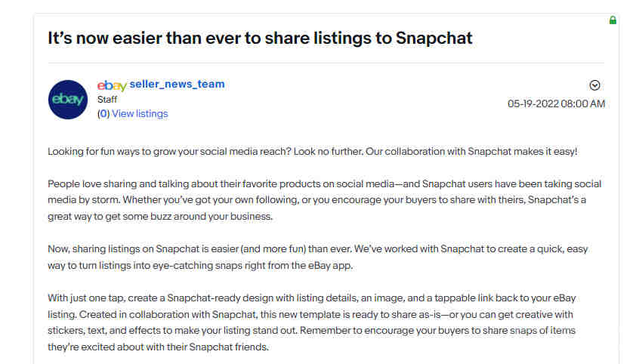This screenshot has height=364, width=636.
Task: Open the seller_news_team profile link
Action: (x=177, y=85)
